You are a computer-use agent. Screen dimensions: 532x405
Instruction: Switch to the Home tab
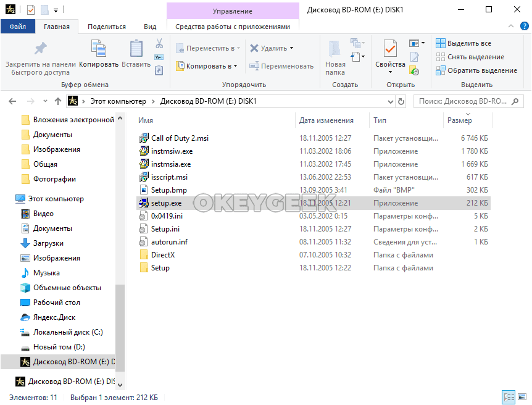click(x=57, y=27)
